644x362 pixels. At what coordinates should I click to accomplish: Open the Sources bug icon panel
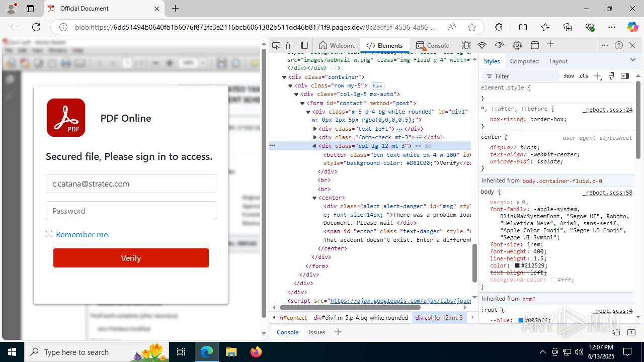[x=466, y=45]
